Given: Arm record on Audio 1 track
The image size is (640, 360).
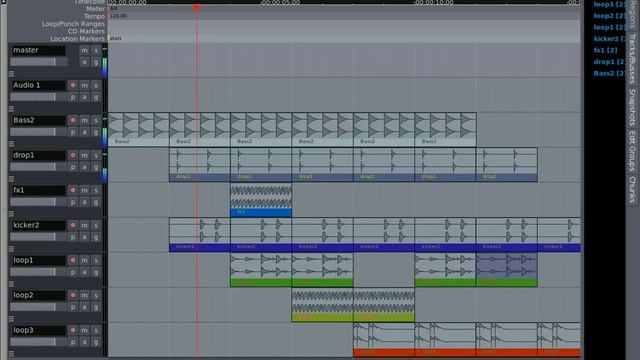Looking at the screenshot, I should tap(73, 85).
